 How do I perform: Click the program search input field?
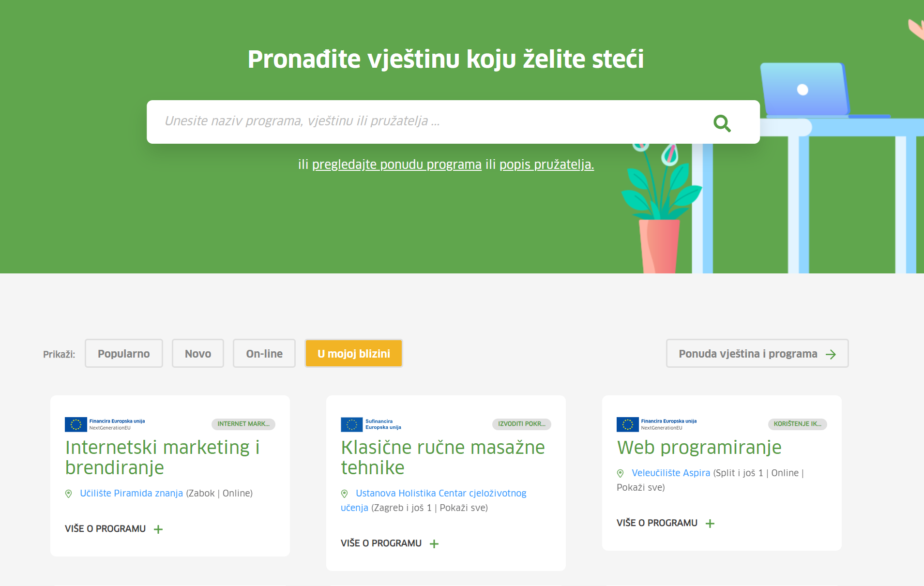coord(426,121)
